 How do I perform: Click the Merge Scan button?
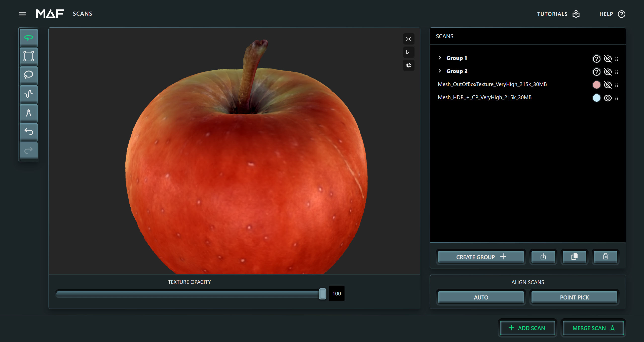(x=593, y=328)
